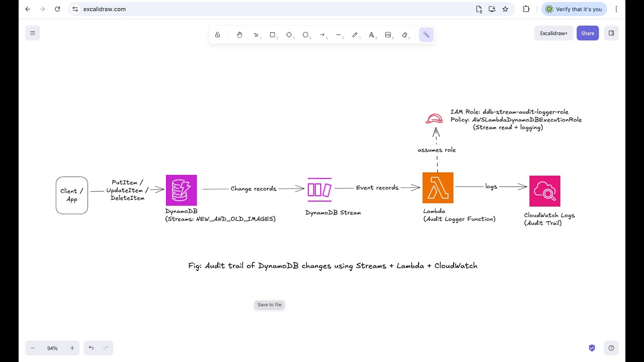Screen dimensions: 644x362
Task: Select the DynamoDB purple icon
Action: (x=182, y=190)
